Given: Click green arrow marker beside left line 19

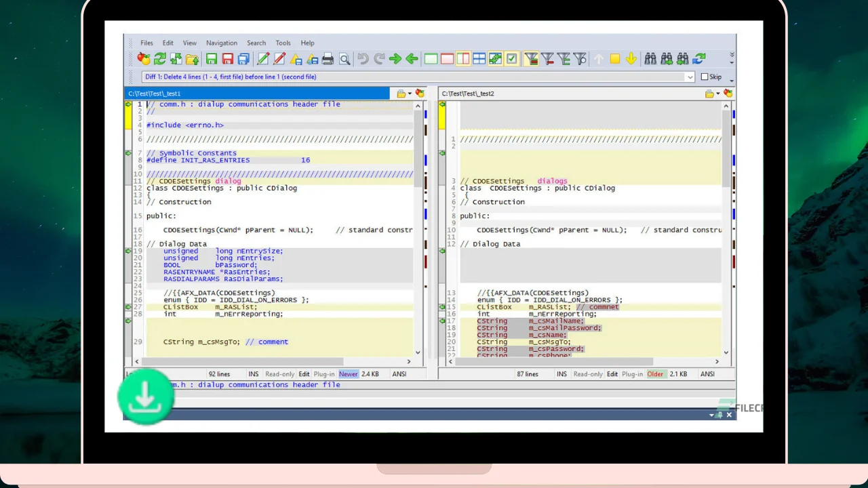Looking at the screenshot, I should [128, 251].
